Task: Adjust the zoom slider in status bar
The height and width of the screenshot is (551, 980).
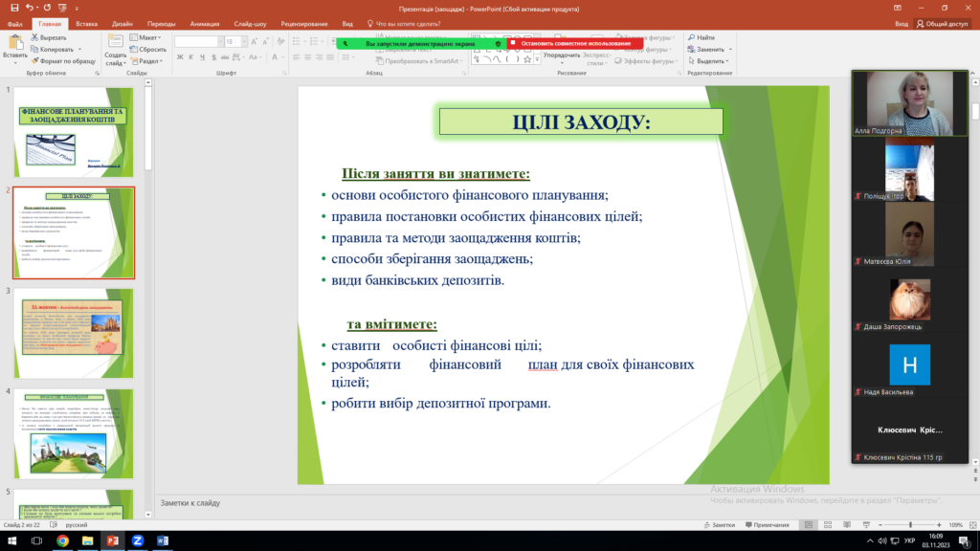Action: pos(910,525)
